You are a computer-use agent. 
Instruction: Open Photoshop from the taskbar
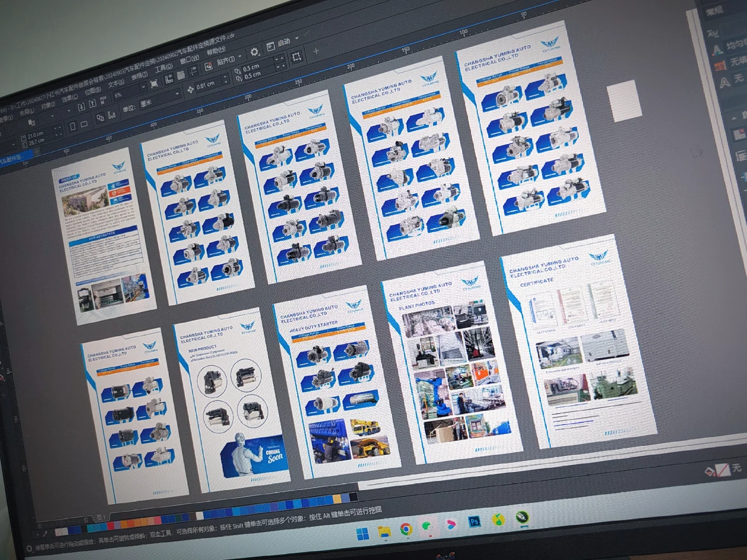pos(474,522)
